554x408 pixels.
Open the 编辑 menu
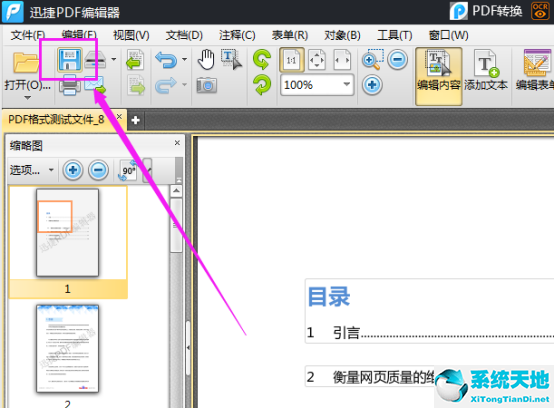tap(79, 35)
